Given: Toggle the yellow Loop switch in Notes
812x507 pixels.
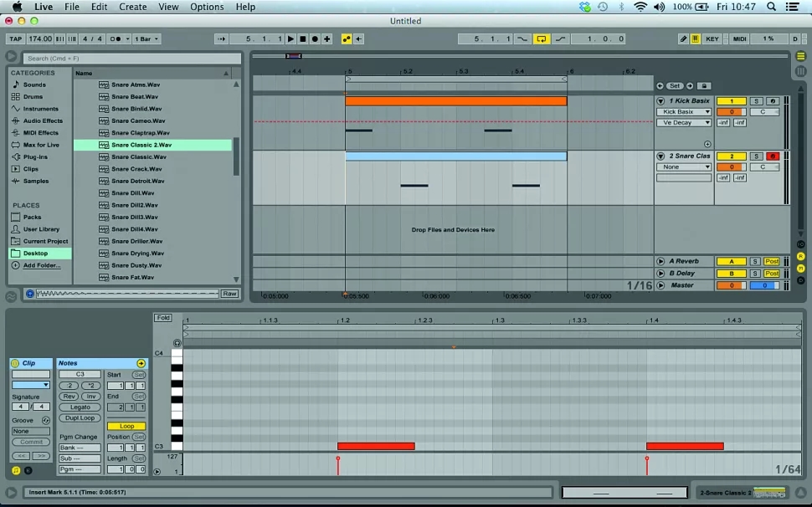Looking at the screenshot, I should [x=126, y=426].
